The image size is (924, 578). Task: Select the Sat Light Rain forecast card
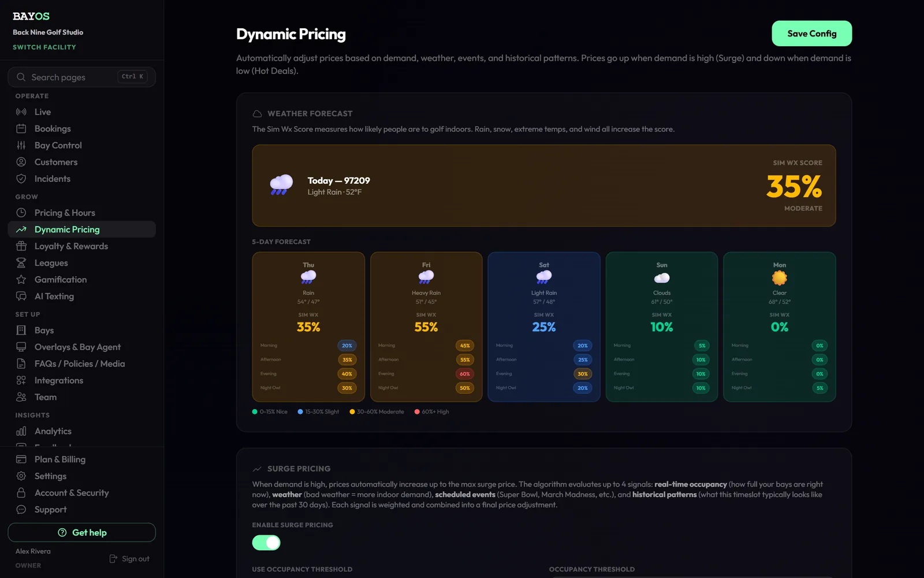coord(544,327)
